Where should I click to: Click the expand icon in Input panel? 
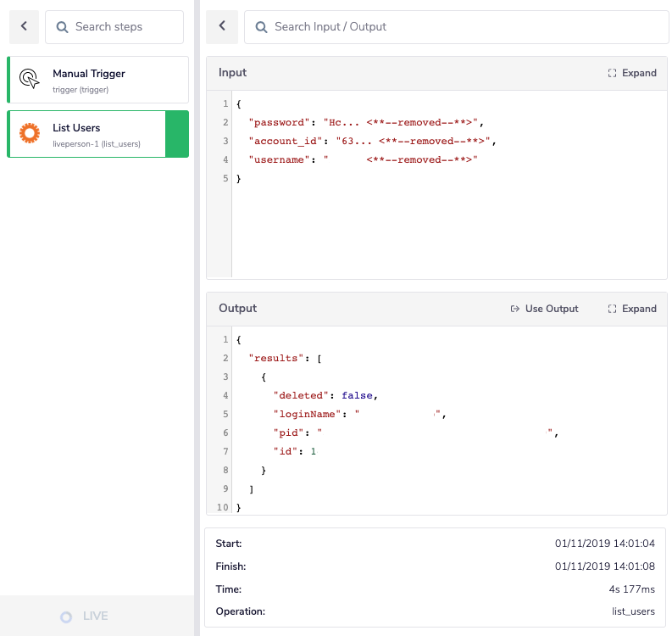point(612,73)
